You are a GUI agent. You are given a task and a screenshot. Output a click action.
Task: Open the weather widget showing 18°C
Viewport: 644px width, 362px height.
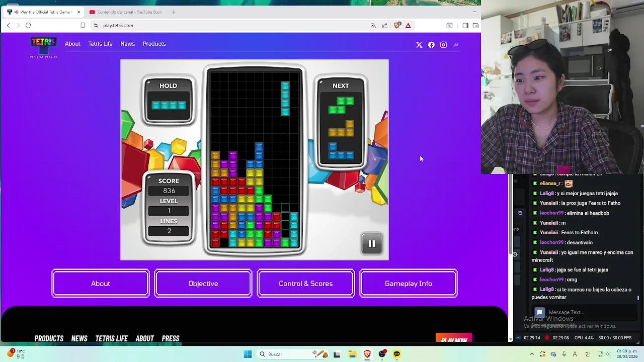point(15,354)
